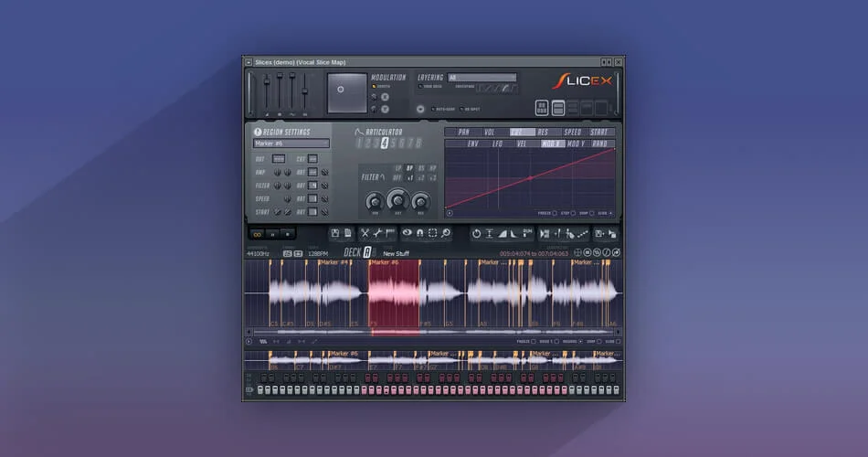The width and height of the screenshot is (868, 457).
Task: Click the play preview icon under waveform
Action: point(249,341)
